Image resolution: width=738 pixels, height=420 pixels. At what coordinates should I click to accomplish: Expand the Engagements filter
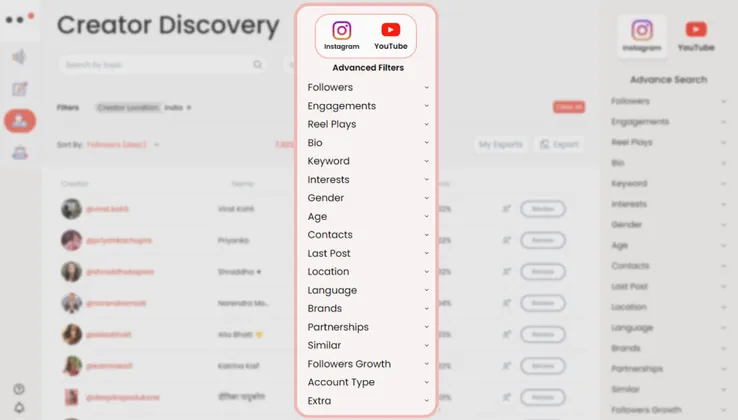[x=368, y=105]
